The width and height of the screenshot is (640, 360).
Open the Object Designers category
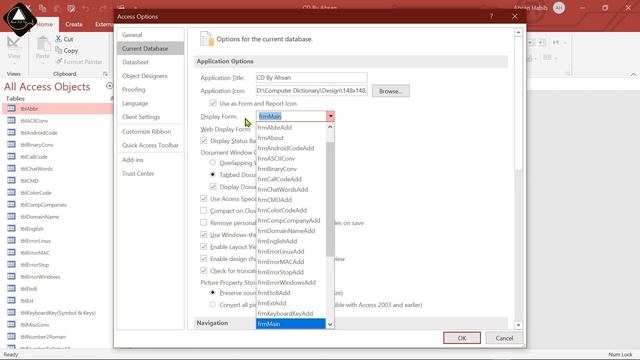150,76
